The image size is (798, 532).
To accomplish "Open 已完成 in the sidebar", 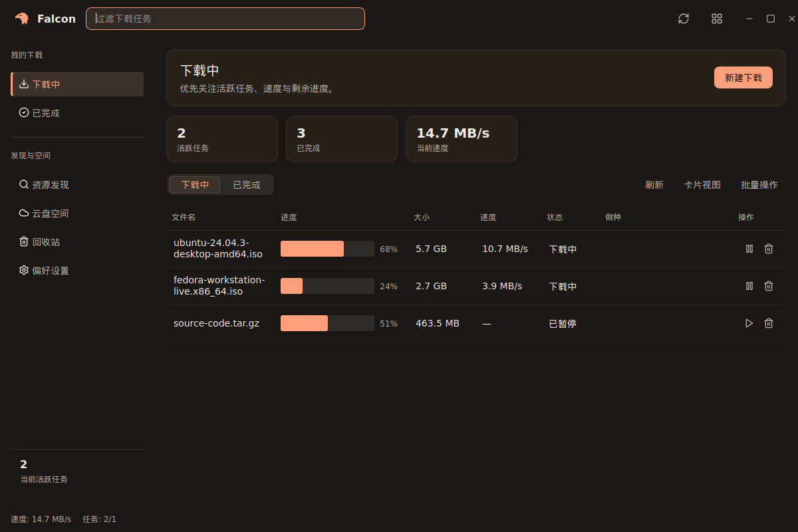I will [x=77, y=113].
